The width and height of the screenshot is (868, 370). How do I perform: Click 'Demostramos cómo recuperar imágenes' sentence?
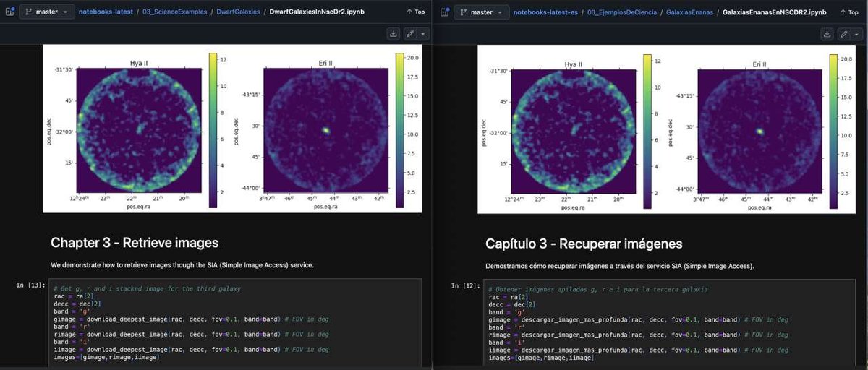(620, 266)
